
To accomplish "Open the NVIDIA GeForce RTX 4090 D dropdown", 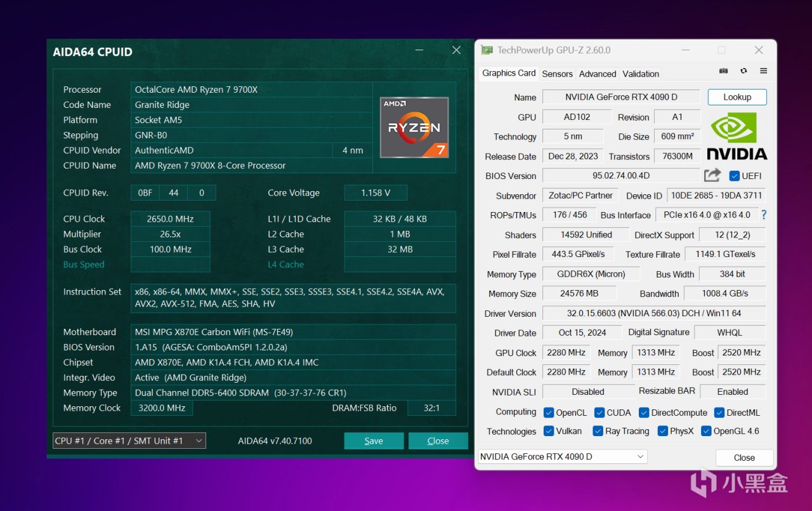I will (563, 456).
